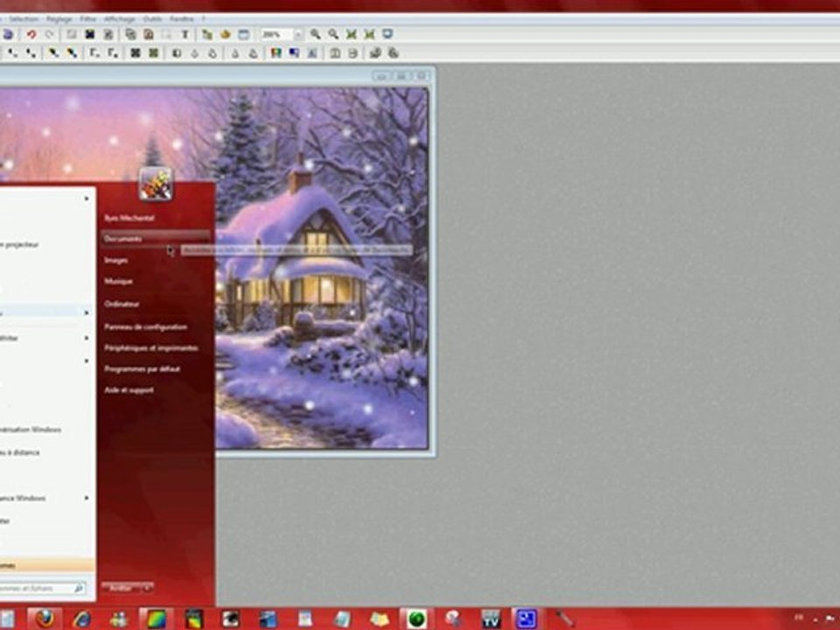The height and width of the screenshot is (630, 840).
Task: Click the Arrêter shutdown button
Action: pyautogui.click(x=121, y=588)
